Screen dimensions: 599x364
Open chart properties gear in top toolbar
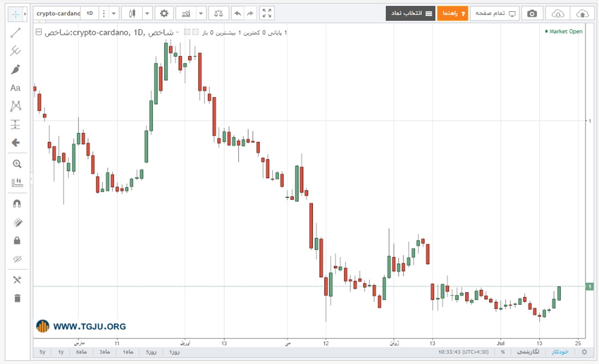click(x=164, y=13)
